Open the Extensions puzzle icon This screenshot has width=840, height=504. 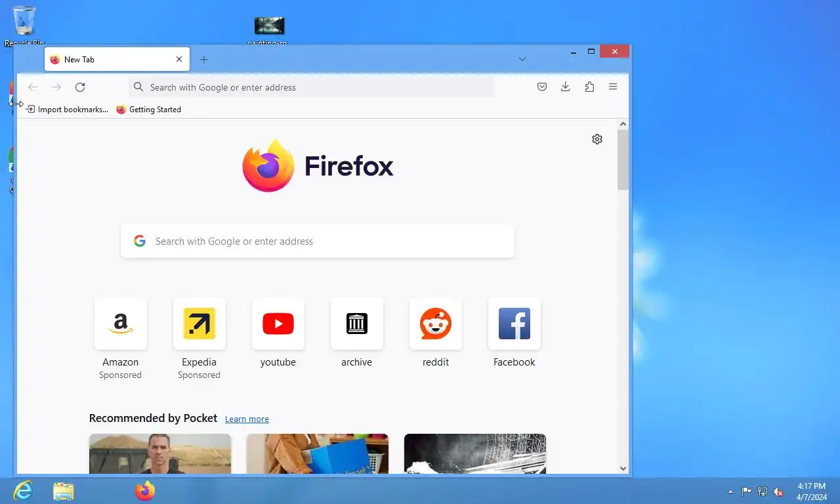pyautogui.click(x=589, y=87)
